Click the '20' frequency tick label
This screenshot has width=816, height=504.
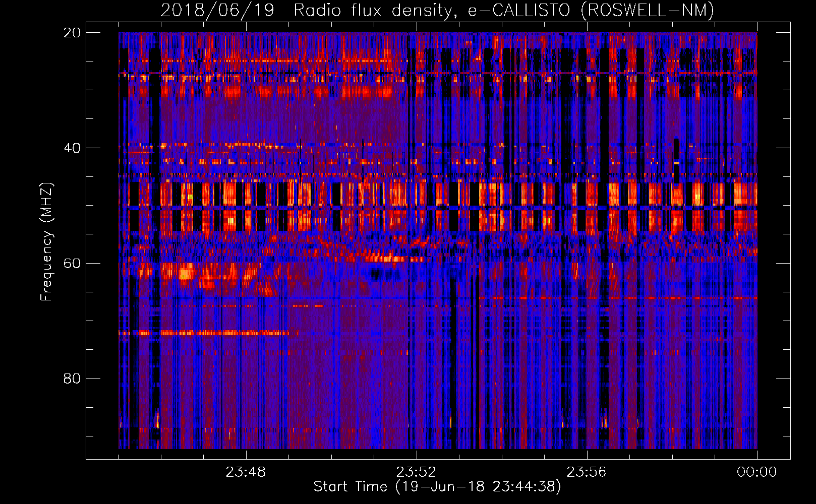point(72,33)
